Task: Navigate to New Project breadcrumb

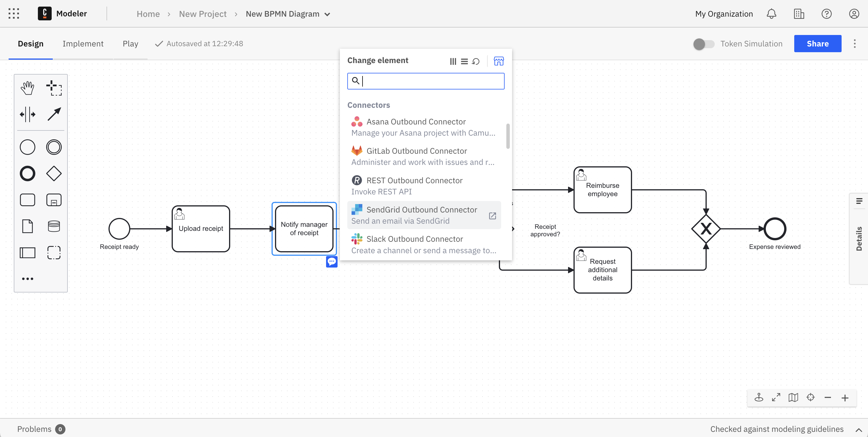Action: tap(203, 14)
